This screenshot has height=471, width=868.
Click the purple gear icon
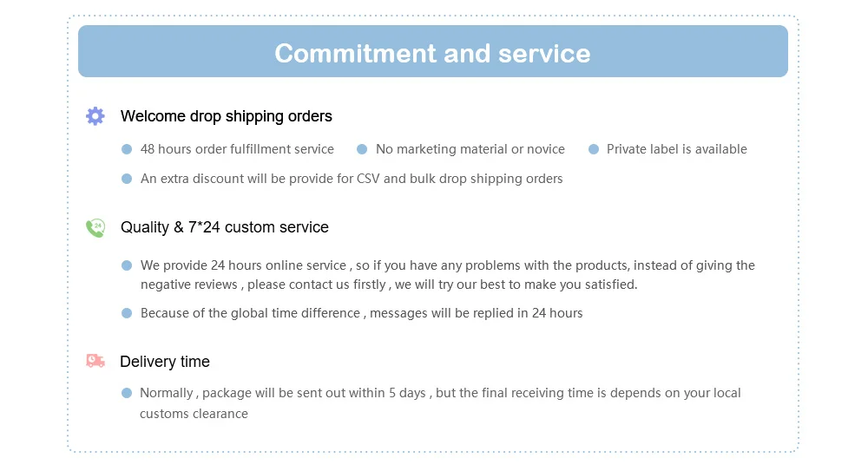click(x=95, y=116)
